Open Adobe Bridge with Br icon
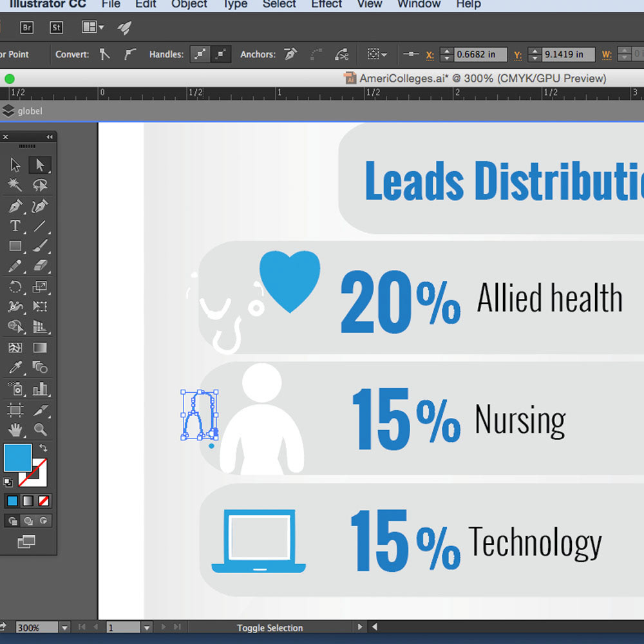This screenshot has height=644, width=644. click(x=27, y=28)
